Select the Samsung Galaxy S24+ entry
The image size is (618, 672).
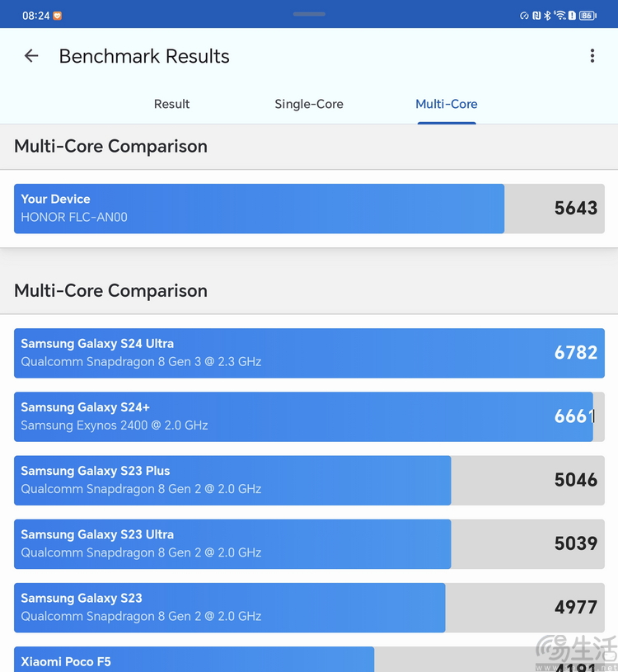pyautogui.click(x=309, y=416)
